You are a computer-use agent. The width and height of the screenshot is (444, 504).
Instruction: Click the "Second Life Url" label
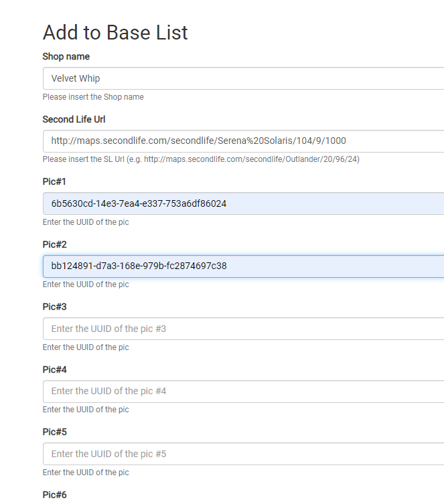point(74,119)
